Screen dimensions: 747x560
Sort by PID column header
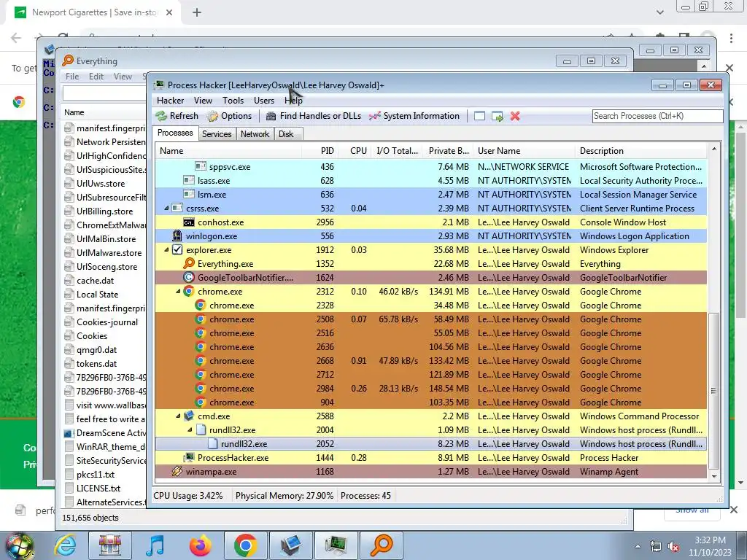[320, 151]
